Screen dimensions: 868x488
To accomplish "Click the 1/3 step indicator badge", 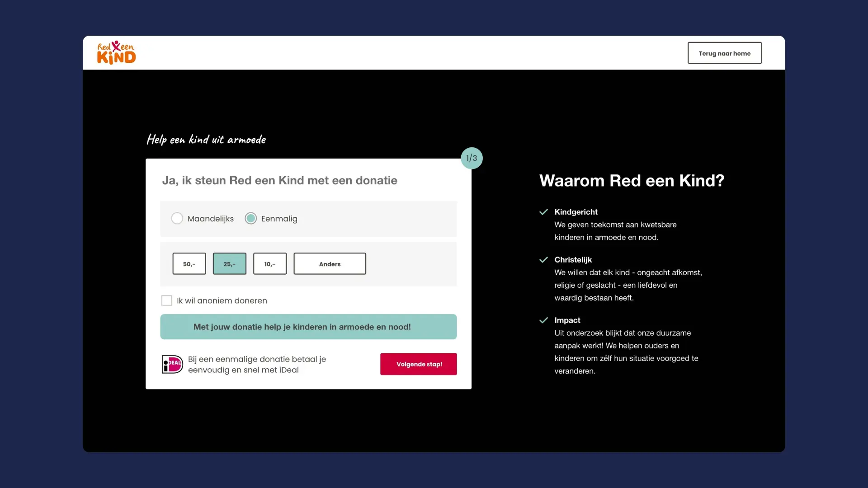I will (x=472, y=158).
